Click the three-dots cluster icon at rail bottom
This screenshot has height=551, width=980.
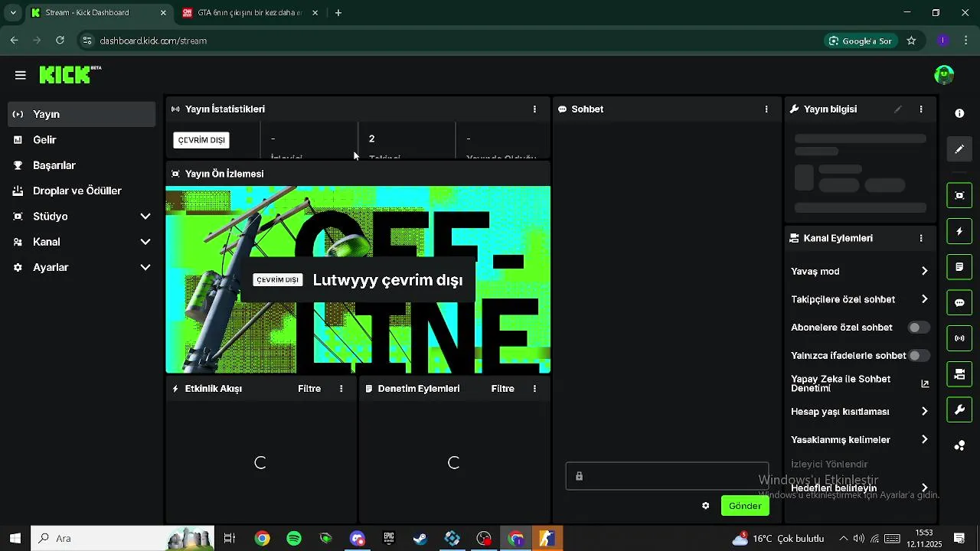959,445
